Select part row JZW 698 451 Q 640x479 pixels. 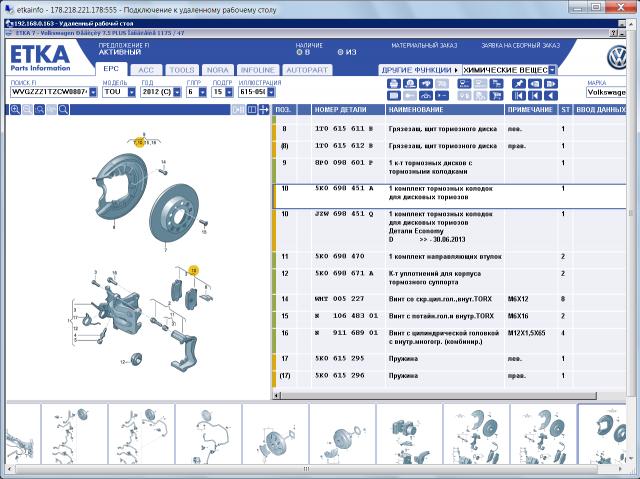(x=449, y=231)
